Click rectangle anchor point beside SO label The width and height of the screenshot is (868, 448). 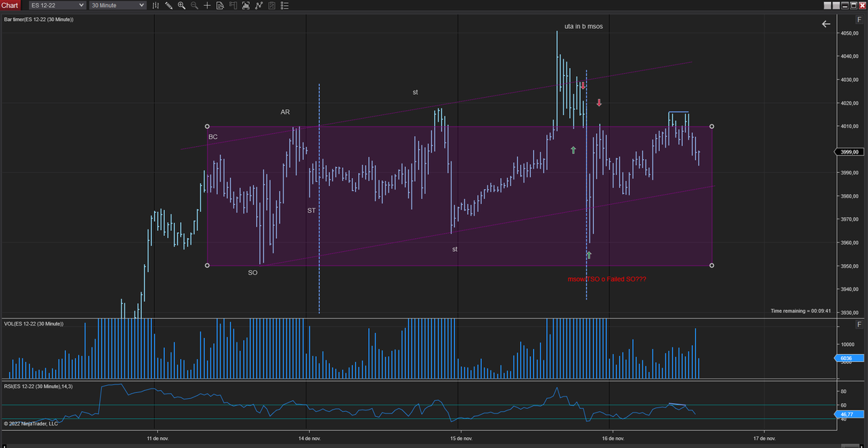(208, 266)
